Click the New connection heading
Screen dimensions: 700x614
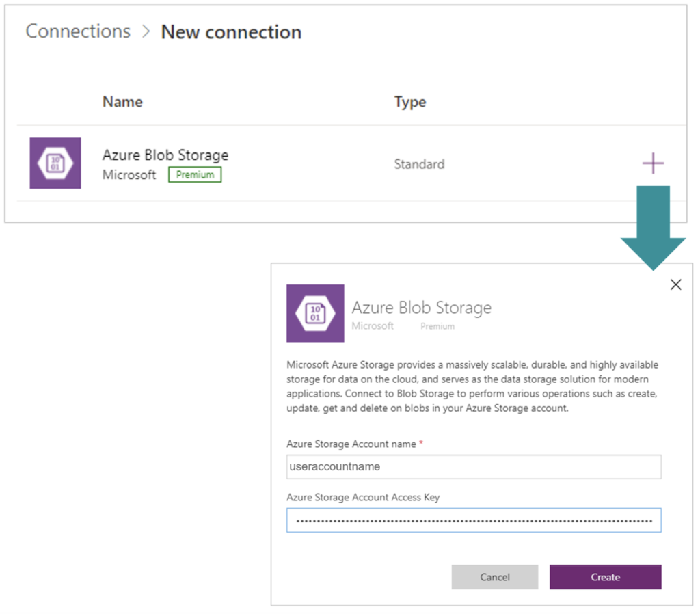click(x=231, y=32)
